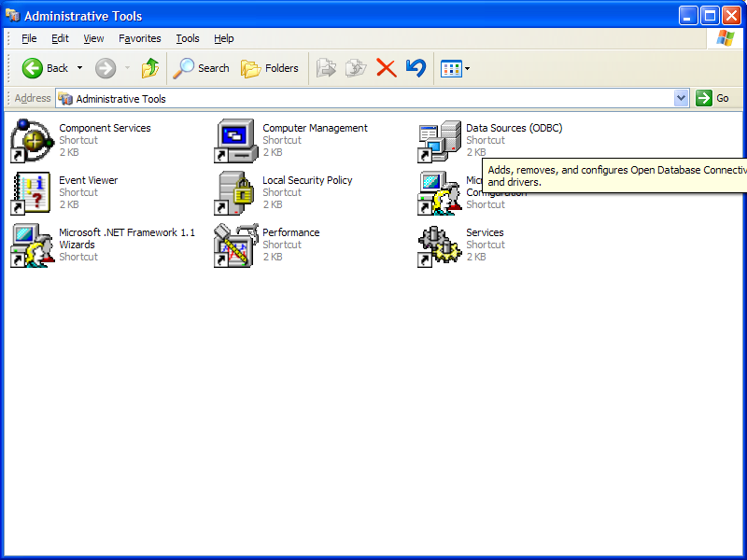Screen dimensions: 747x560
Task: Select the .NET Framework 1.1 Wizards icon
Action: click(x=32, y=245)
